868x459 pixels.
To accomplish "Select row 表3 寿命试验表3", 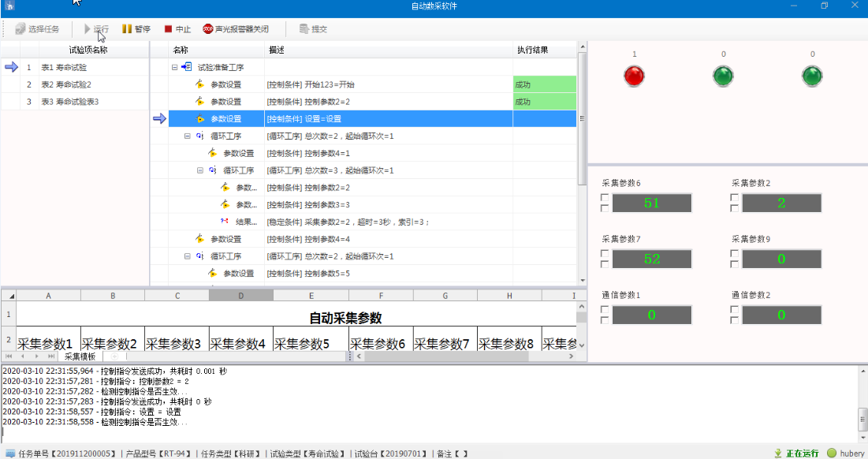I will tap(69, 102).
